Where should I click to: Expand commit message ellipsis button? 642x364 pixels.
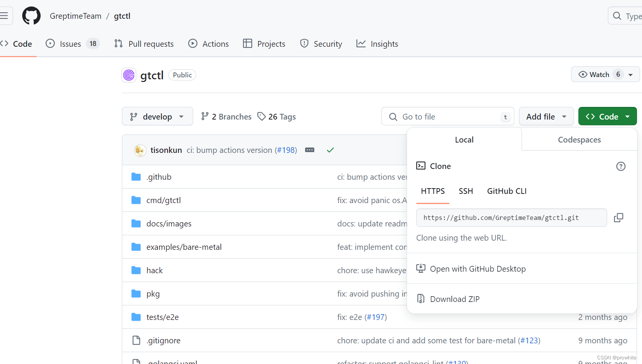[310, 150]
